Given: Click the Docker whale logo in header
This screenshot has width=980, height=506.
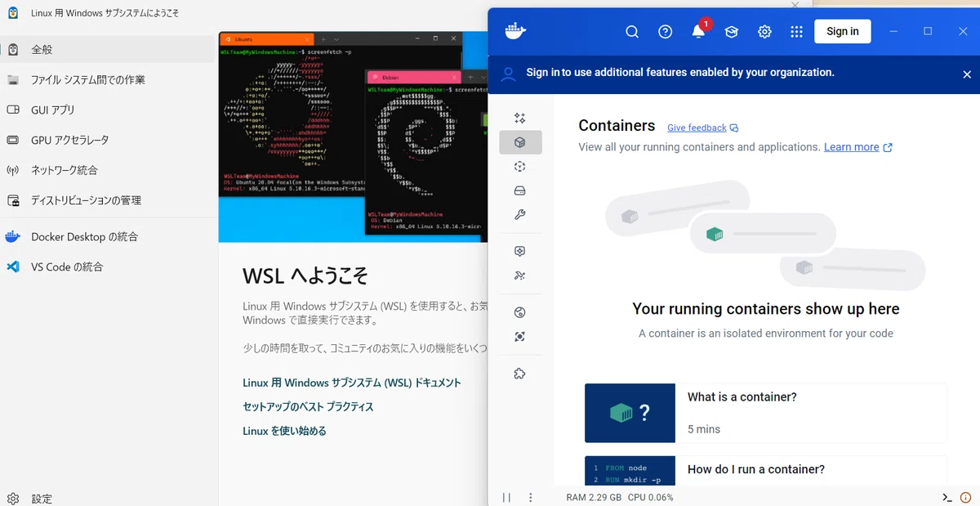Looking at the screenshot, I should click(515, 31).
